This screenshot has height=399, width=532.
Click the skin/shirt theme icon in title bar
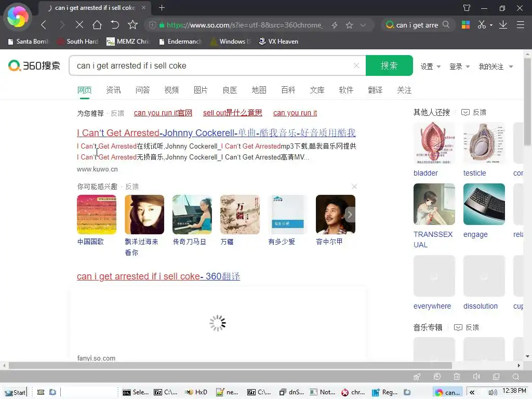467,8
